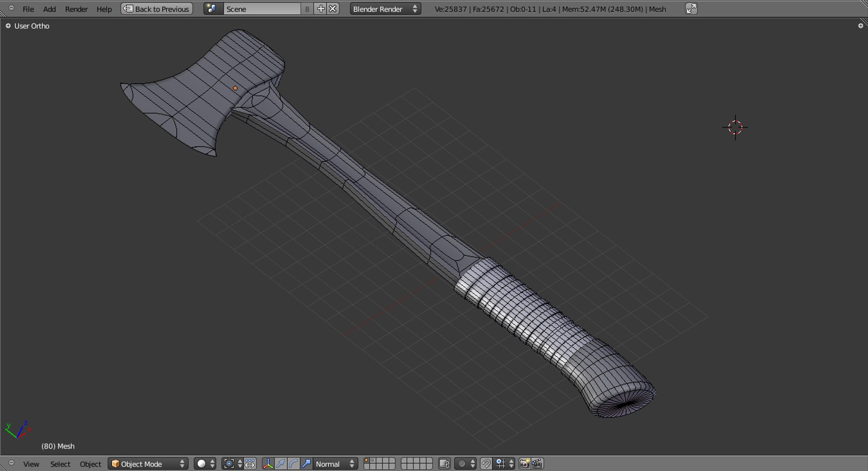The width and height of the screenshot is (868, 471).
Task: Enable the rotate manipulator arc
Action: pyautogui.click(x=293, y=464)
